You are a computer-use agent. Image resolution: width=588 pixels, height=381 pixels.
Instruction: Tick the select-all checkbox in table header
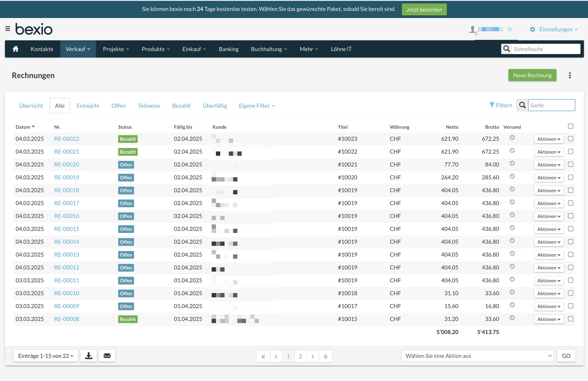[x=570, y=126]
